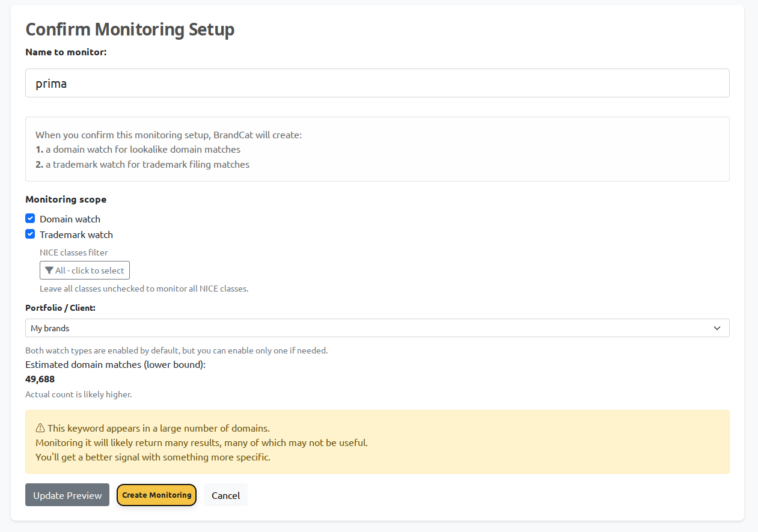The width and height of the screenshot is (758, 532).
Task: Click 'Leave all classes unchecked' hint text
Action: [x=144, y=289]
